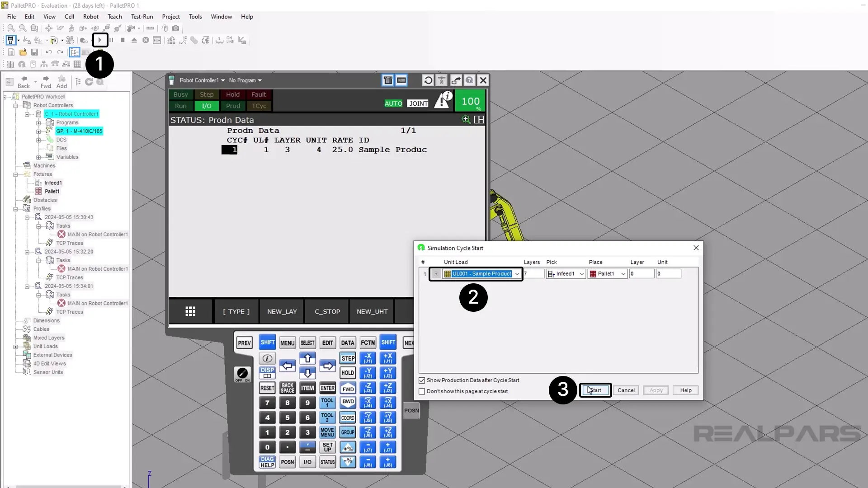Click the pendant refresh circular arrow icon
This screenshot has height=488, width=868.
(x=428, y=80)
